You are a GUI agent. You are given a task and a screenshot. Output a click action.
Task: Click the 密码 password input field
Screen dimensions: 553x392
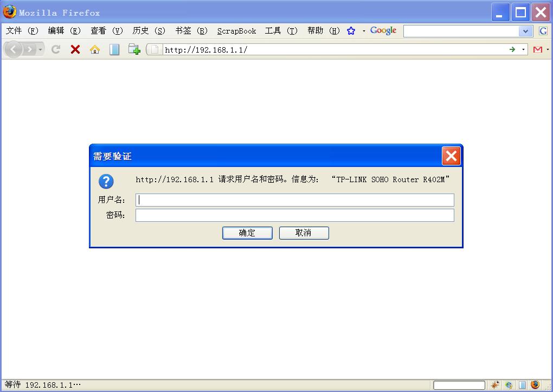pos(295,215)
